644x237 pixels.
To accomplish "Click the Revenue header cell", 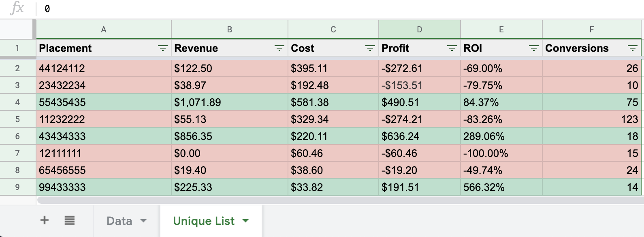I will [230, 48].
